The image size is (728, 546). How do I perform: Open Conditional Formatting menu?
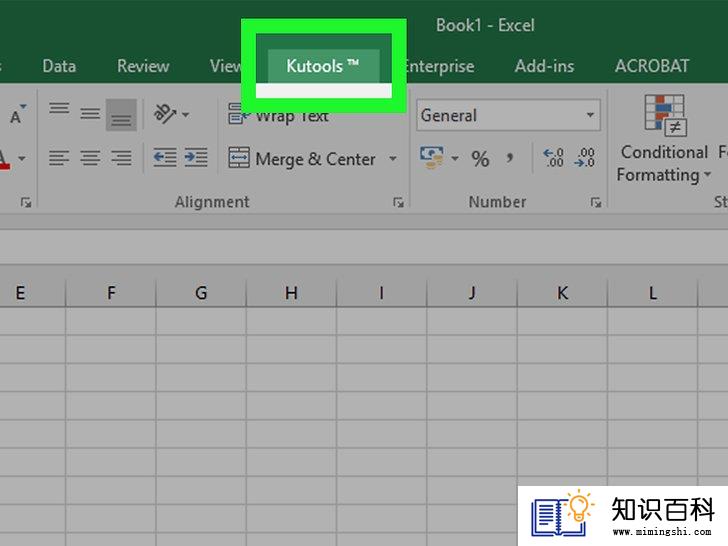click(x=664, y=139)
